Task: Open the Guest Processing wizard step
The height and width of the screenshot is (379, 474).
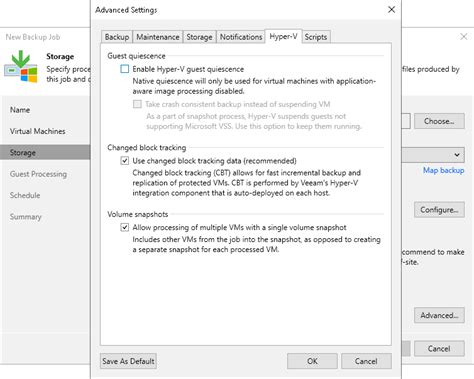Action: [x=38, y=174]
